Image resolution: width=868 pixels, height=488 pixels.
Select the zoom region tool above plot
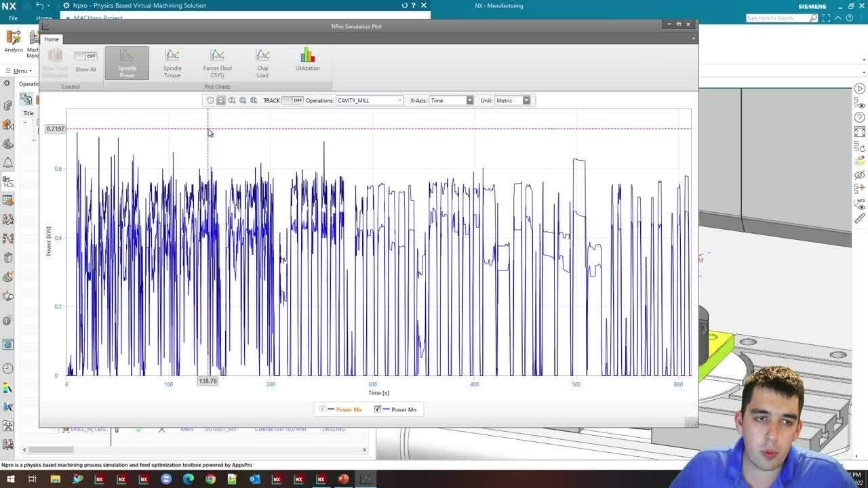(221, 100)
